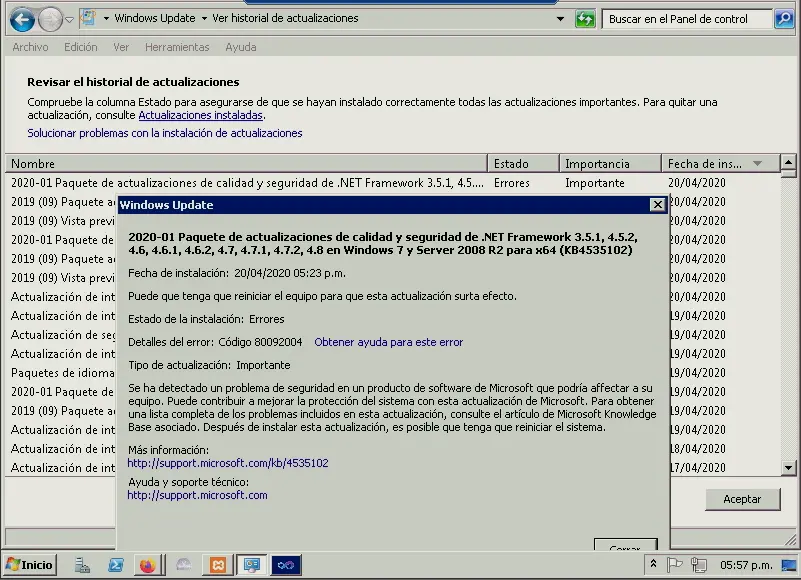Screen dimensions: 801x580
Task: Open the address bar history dropdown
Action: 560,19
